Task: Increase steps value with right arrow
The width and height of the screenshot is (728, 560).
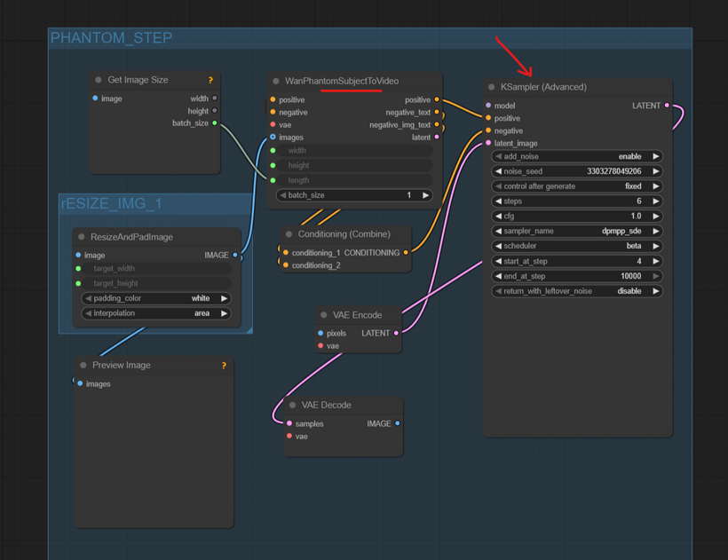Action: click(x=656, y=201)
